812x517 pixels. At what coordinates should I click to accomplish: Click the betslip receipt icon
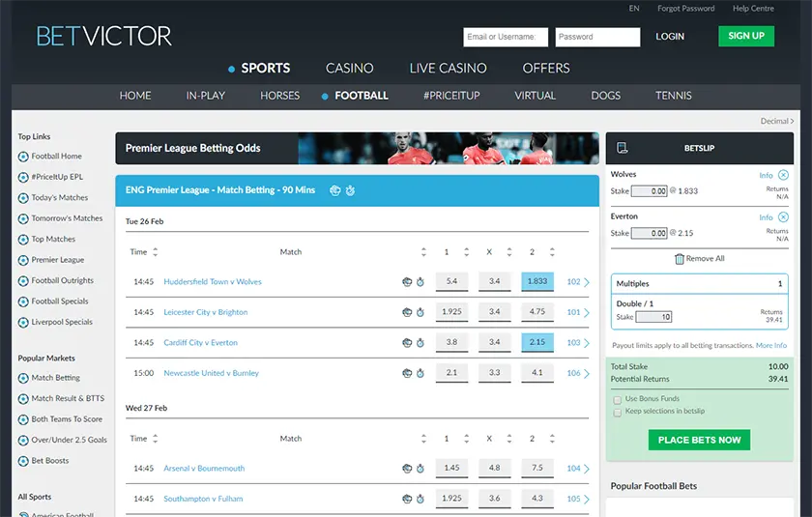coord(623,148)
